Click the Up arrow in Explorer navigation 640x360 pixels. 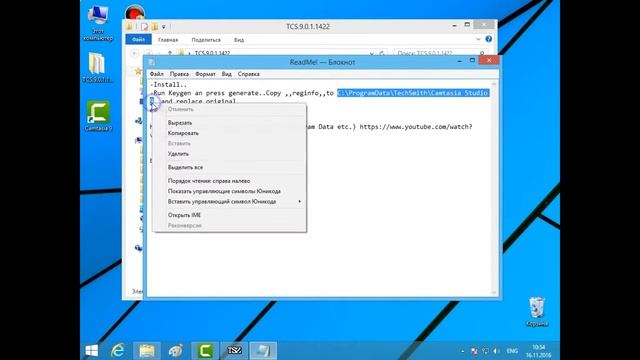pos(170,53)
